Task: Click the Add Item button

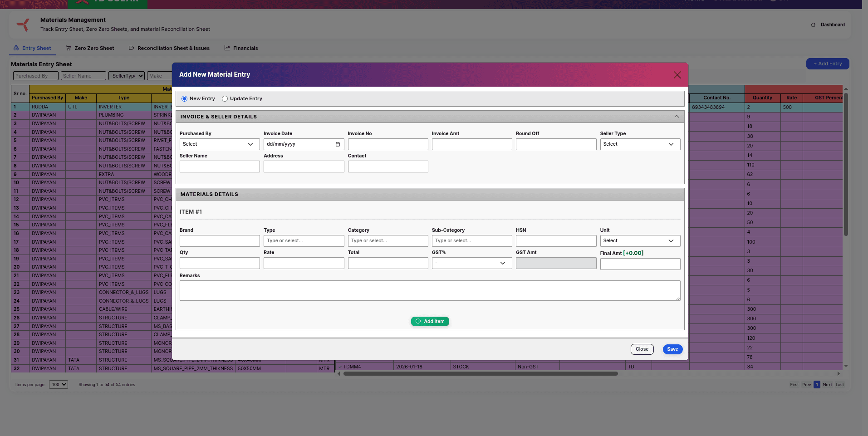Action: coord(430,321)
